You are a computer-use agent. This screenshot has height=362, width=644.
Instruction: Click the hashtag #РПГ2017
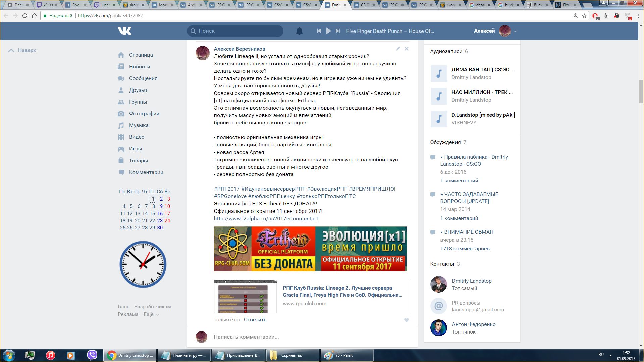(227, 189)
